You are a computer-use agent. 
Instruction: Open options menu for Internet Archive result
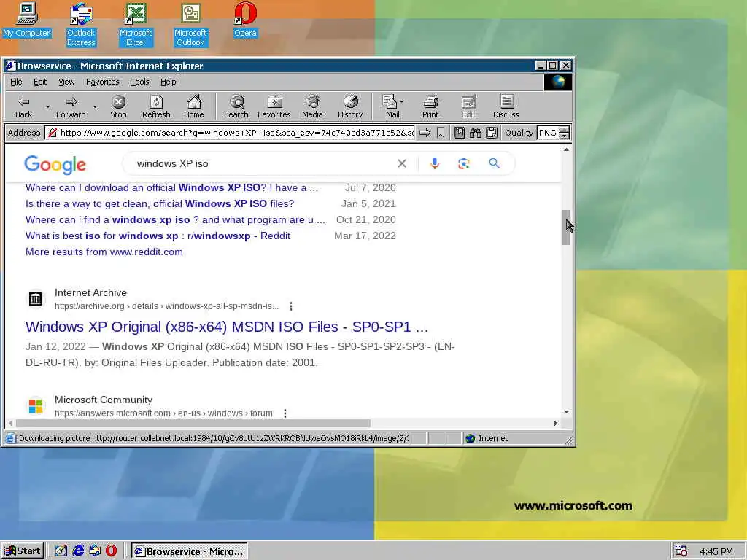[290, 306]
